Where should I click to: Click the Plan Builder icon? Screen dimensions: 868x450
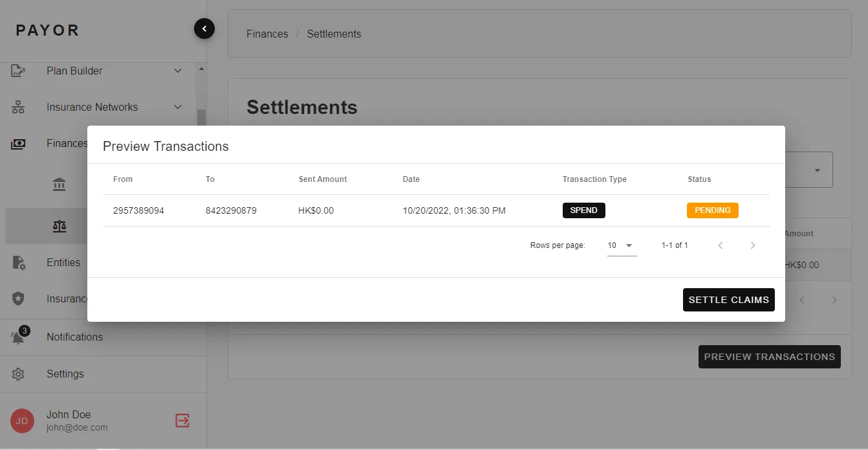click(18, 71)
